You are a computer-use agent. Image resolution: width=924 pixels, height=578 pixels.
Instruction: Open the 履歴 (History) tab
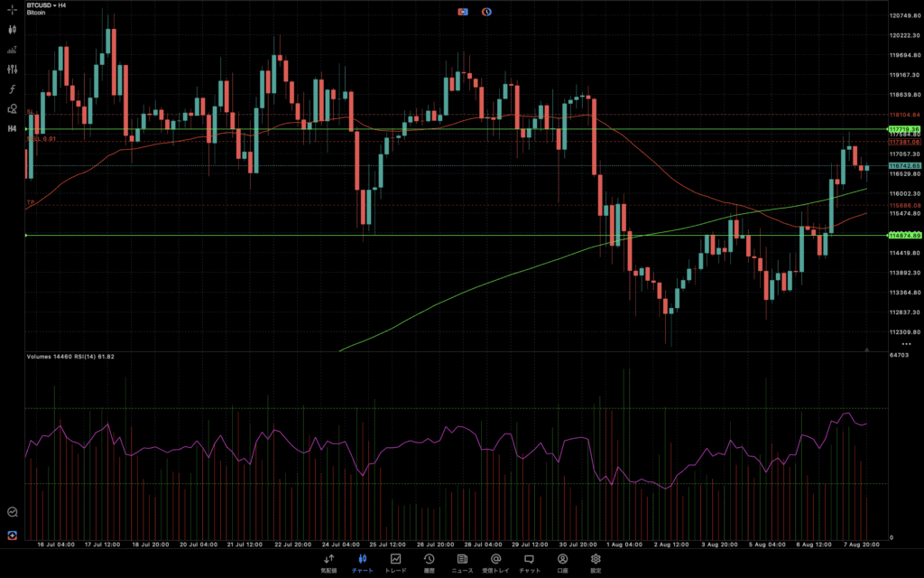click(x=430, y=564)
